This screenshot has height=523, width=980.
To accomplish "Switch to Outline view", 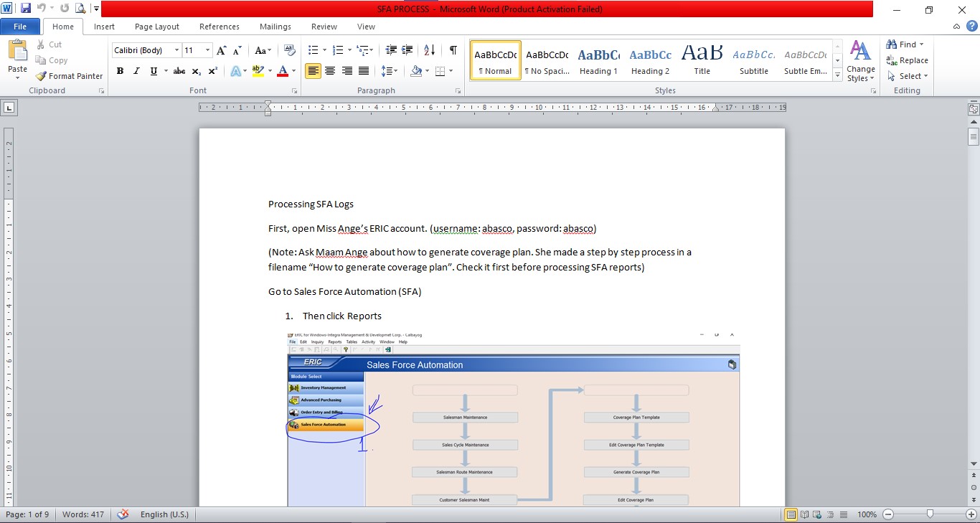I will [829, 514].
